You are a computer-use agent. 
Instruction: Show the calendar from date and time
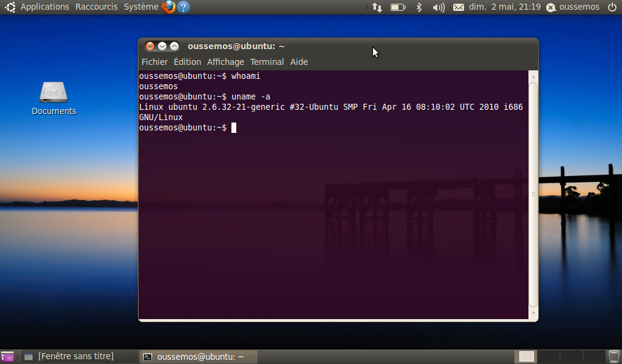click(x=504, y=7)
